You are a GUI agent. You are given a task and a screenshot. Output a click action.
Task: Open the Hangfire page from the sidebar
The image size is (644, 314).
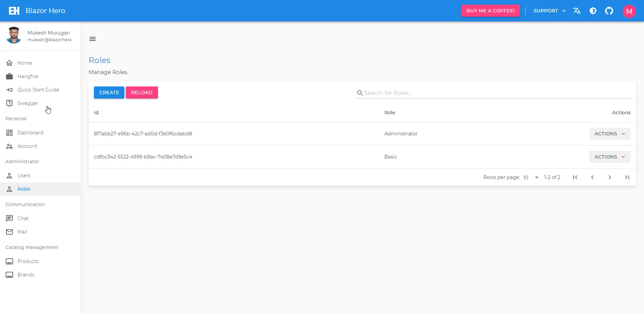point(28,76)
